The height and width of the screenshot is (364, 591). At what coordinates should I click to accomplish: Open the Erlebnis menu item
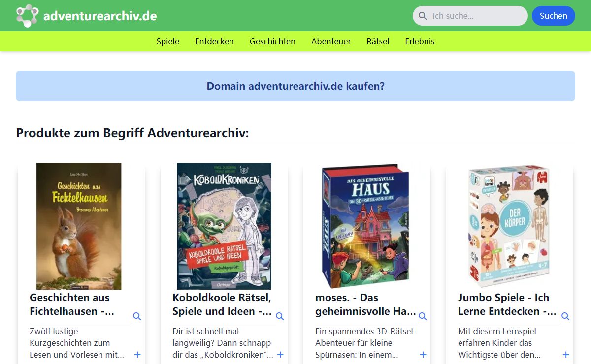click(420, 41)
